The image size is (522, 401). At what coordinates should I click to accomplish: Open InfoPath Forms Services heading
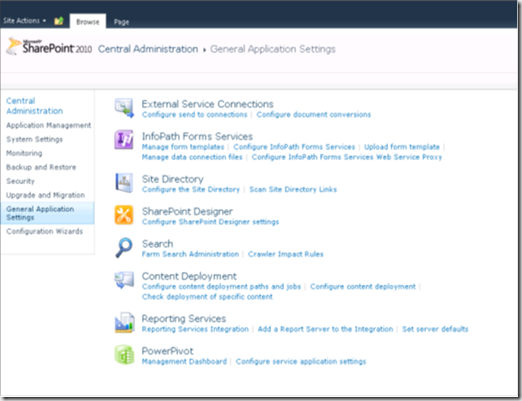tap(197, 136)
